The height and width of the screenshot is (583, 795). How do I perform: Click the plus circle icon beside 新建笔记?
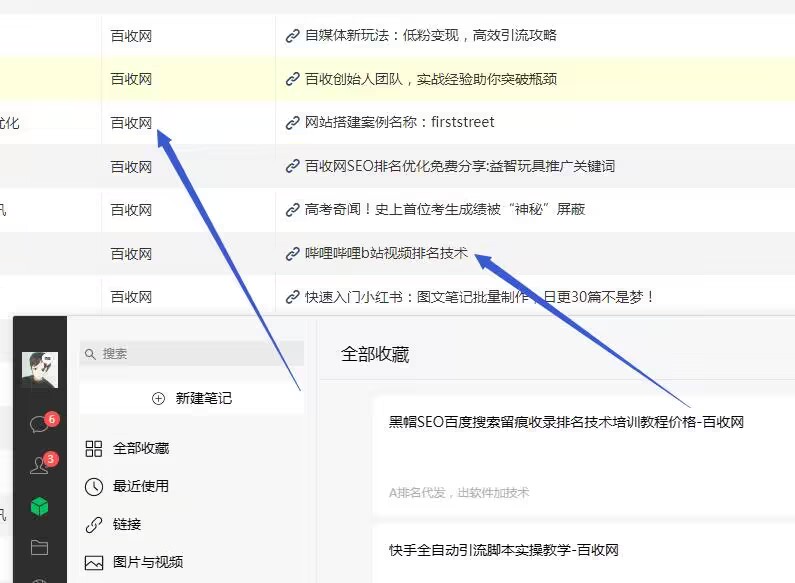pos(158,398)
